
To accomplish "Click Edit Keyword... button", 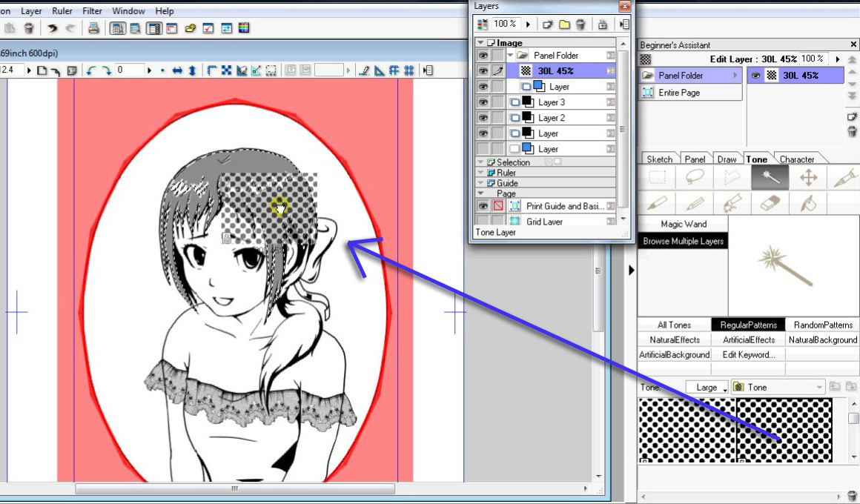I will tap(749, 354).
